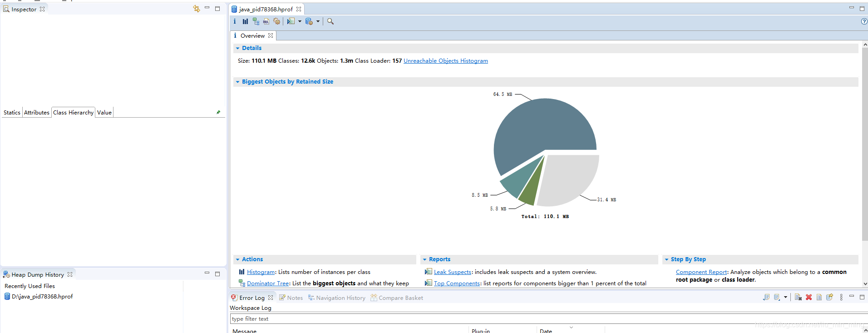Toggle Link with Snapshot icon in Inspector
This screenshot has height=333, width=868.
point(197,9)
